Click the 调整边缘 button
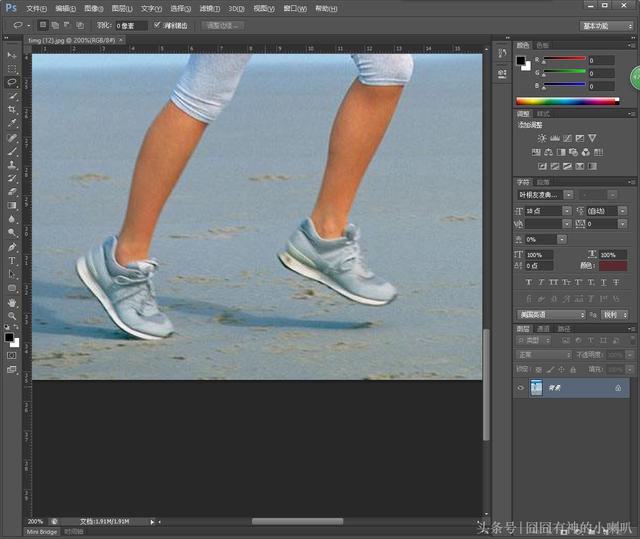This screenshot has width=640, height=539. (x=223, y=25)
